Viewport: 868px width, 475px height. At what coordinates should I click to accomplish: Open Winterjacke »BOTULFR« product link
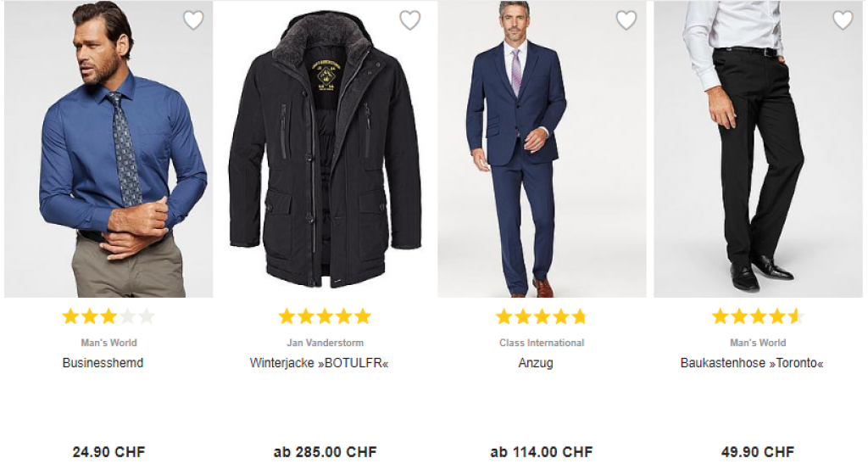point(319,363)
